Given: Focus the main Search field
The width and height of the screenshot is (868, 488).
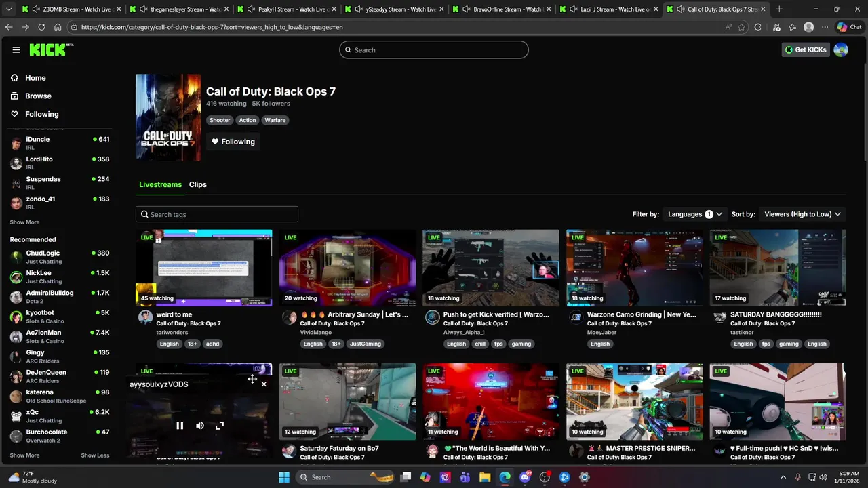Looking at the screenshot, I should (434, 49).
